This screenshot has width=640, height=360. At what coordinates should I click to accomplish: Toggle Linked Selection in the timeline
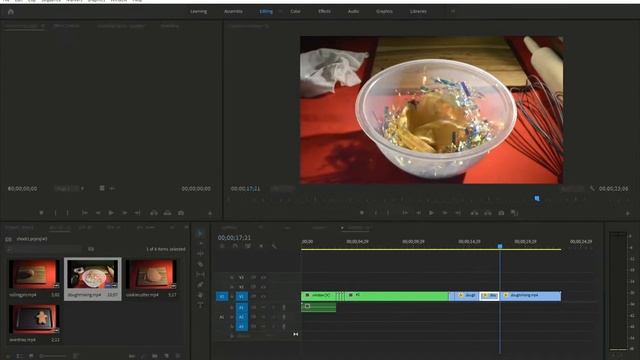click(x=248, y=246)
